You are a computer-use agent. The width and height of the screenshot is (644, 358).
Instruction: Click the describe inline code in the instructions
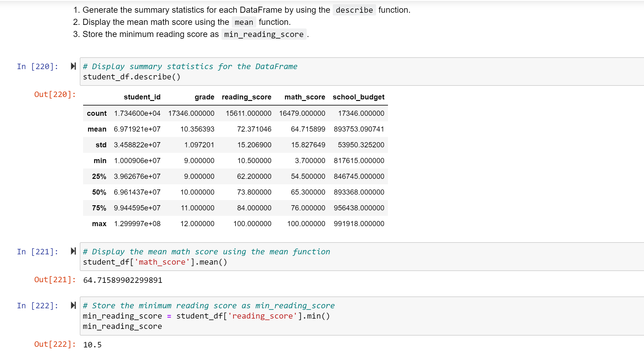point(354,10)
